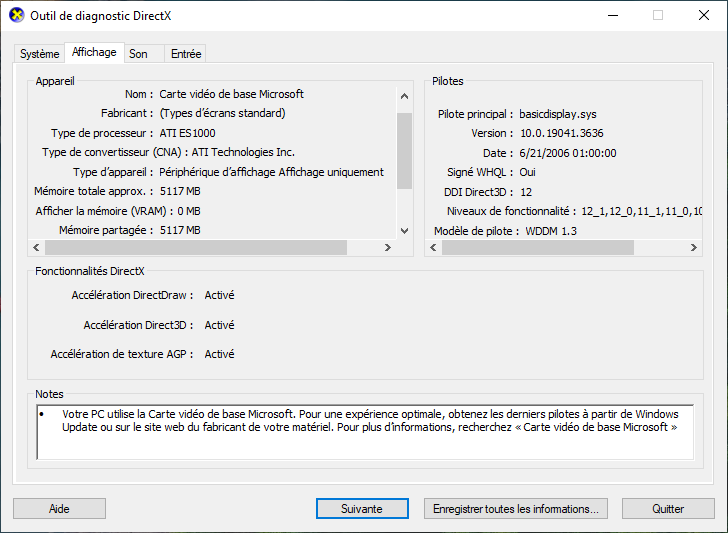Click the Appareil panel scroll left arrow
728x533 pixels.
click(36, 247)
